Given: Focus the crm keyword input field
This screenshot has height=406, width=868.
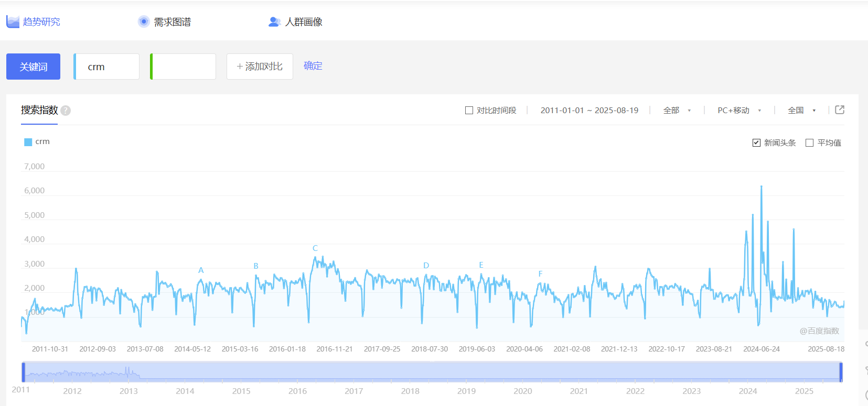Looking at the screenshot, I should point(106,67).
